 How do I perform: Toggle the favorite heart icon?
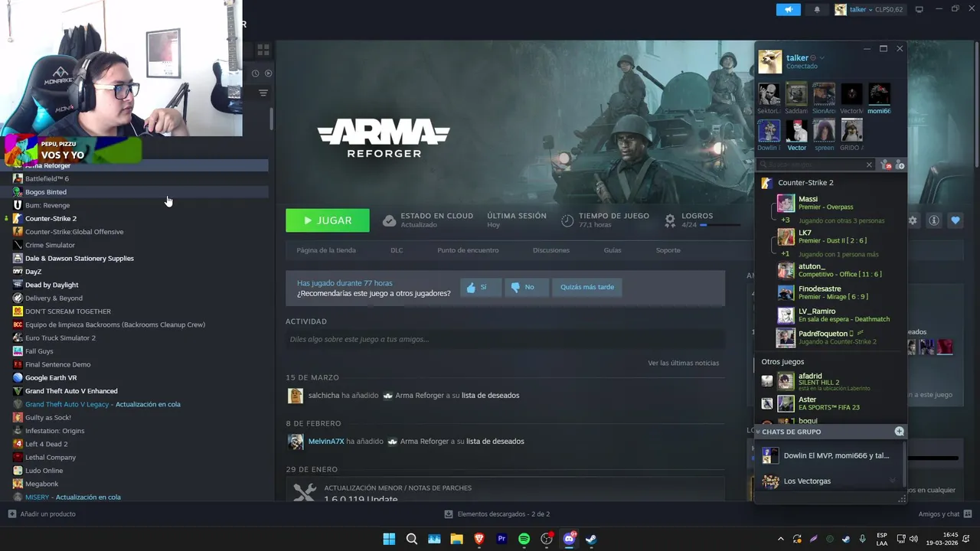pos(955,220)
